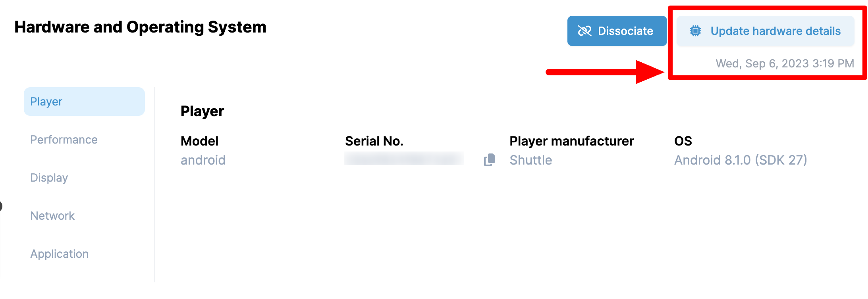Click the 'Shuttle' manufacturer value
The height and width of the screenshot is (299, 868).
[x=531, y=160]
